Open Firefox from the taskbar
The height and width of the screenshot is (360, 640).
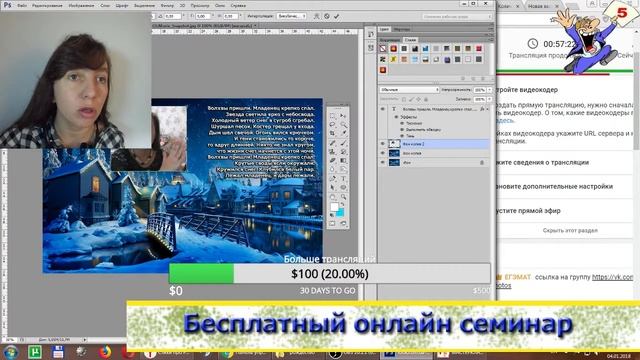tap(105, 352)
